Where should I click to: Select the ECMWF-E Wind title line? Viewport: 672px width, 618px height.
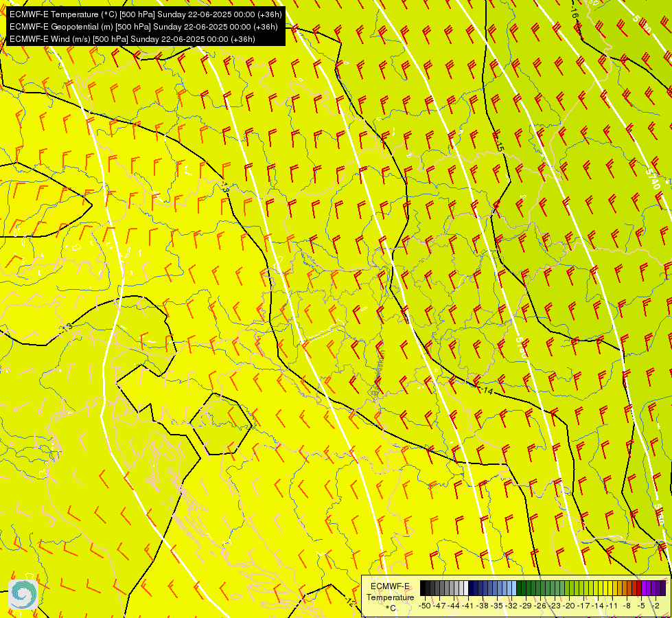132,39
